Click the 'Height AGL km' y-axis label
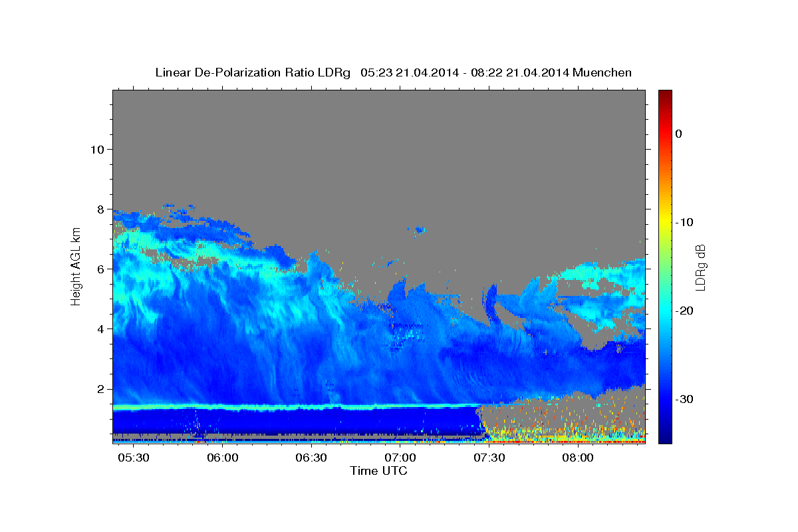This screenshot has width=798, height=532. tap(76, 267)
